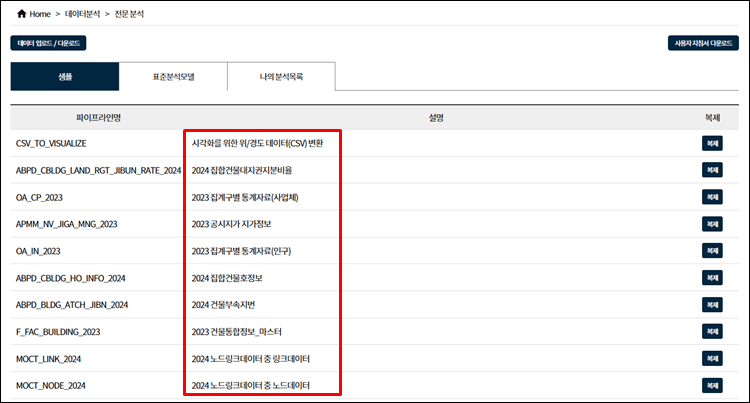Click 사용자 지침서 다운로드 button
The image size is (750, 403).
[x=703, y=43]
